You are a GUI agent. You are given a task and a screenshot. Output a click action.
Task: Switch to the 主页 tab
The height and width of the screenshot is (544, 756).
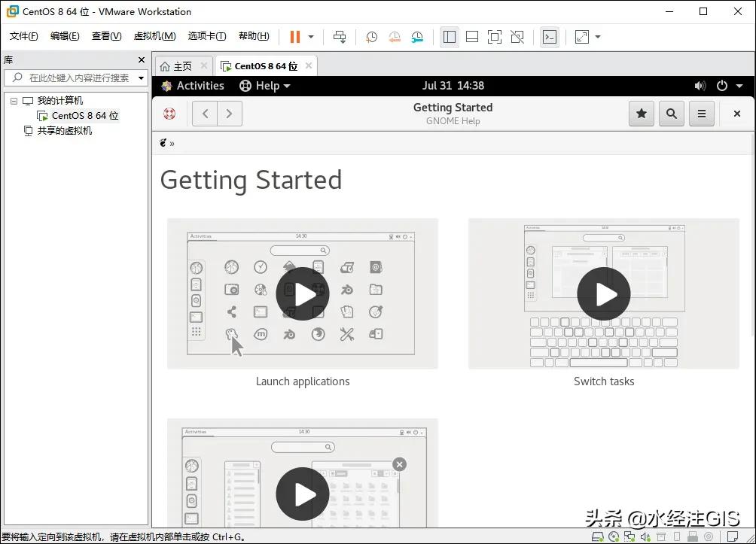click(x=181, y=65)
